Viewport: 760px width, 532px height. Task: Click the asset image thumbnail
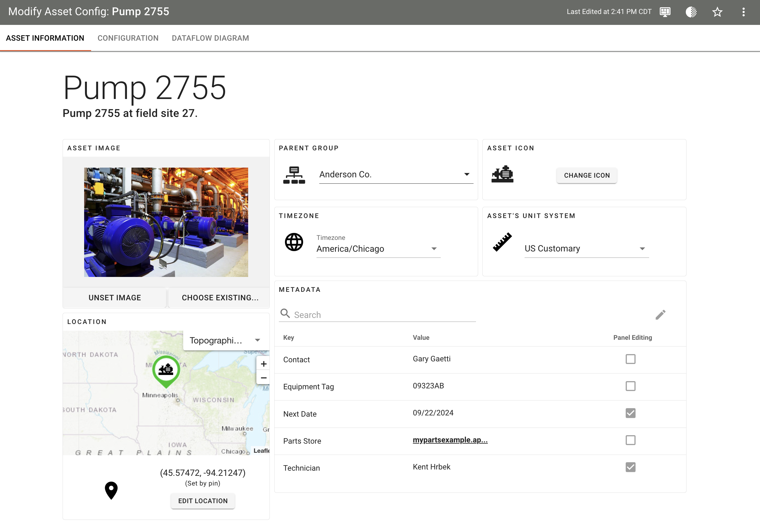[166, 222]
